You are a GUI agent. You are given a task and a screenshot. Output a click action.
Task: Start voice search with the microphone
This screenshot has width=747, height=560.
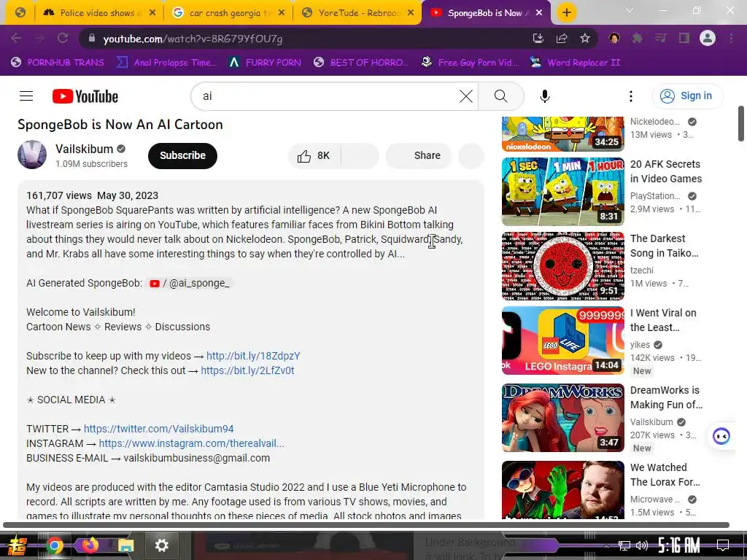pos(544,96)
